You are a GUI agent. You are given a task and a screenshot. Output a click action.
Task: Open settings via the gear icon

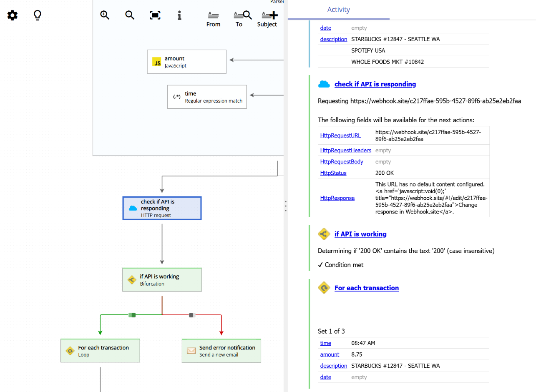[x=12, y=15]
